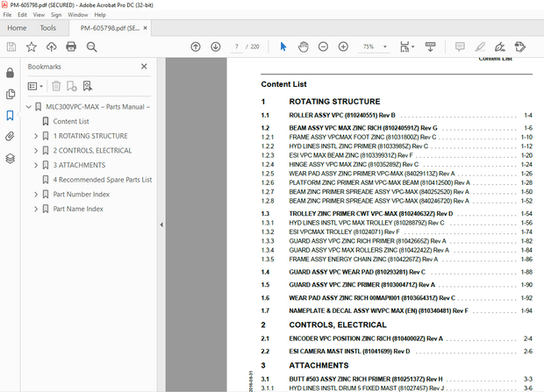Screen dimensions: 544x392
Task: Open the View menu
Action: [x=38, y=15]
